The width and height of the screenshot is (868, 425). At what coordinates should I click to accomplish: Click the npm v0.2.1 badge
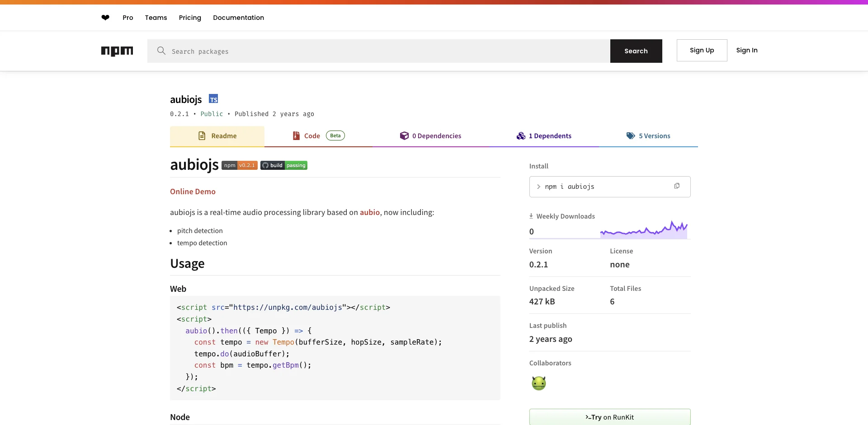coord(240,165)
